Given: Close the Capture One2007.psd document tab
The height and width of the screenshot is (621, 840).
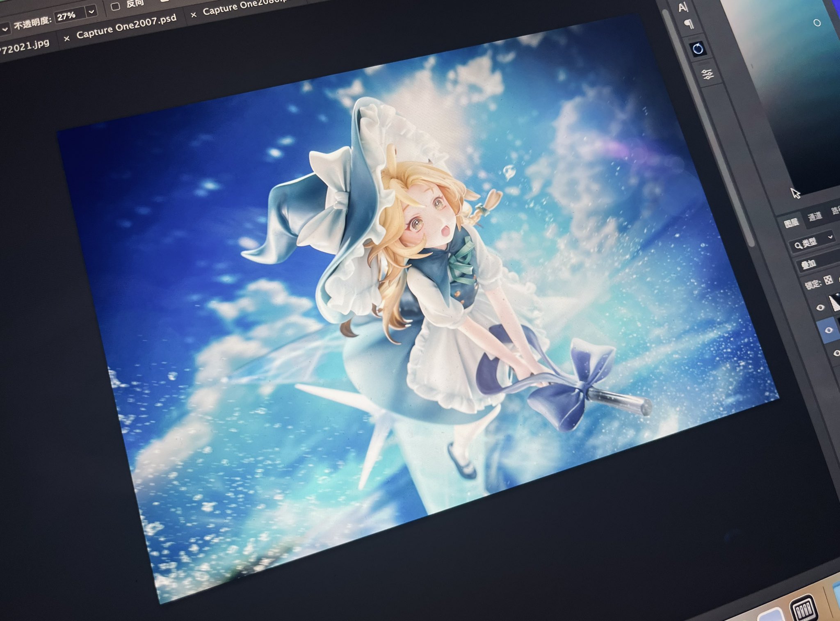Looking at the screenshot, I should tap(67, 38).
